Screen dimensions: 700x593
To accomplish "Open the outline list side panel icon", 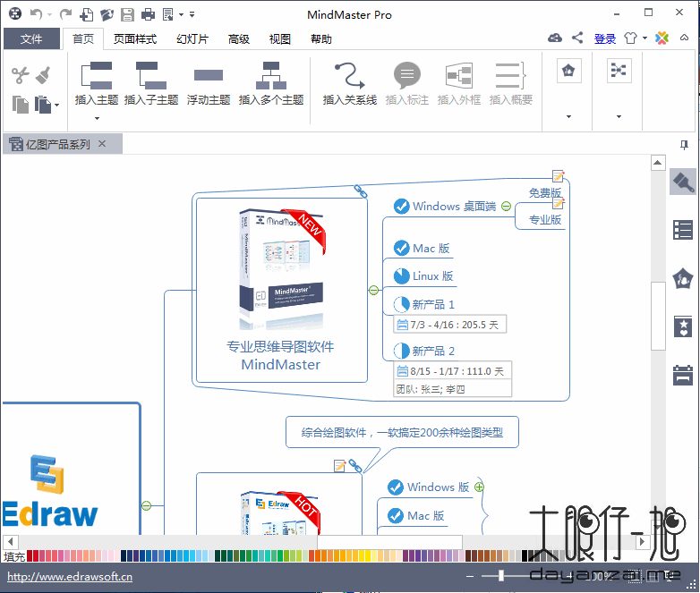I will (683, 230).
